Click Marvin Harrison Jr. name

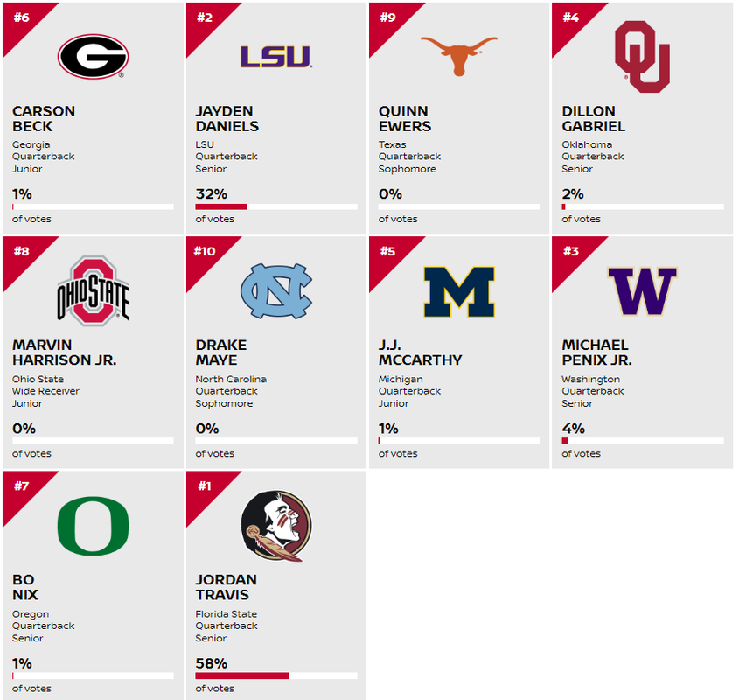64,353
